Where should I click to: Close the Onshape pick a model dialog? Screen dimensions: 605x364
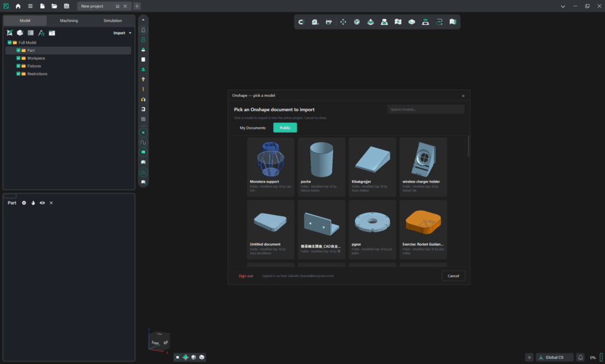[463, 96]
